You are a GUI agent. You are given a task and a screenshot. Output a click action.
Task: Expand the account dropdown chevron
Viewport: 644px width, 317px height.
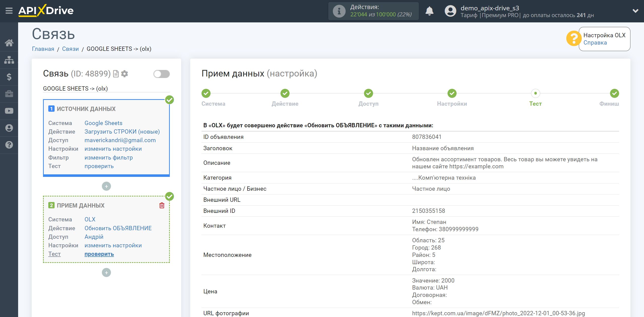coord(635,11)
